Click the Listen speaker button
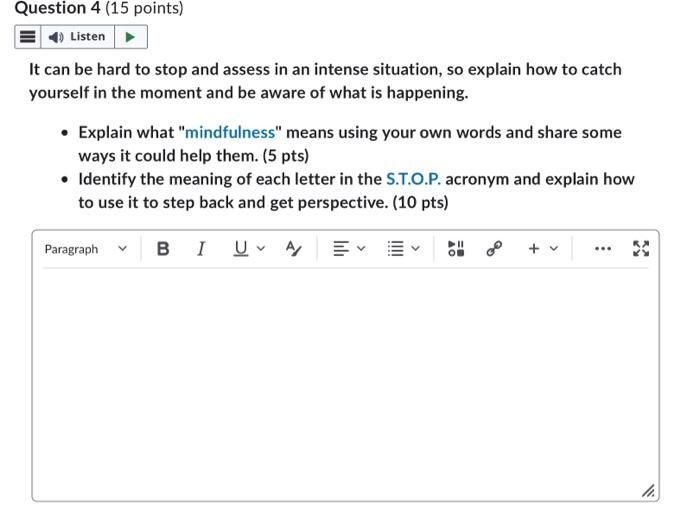Viewport: 700px width, 525px height. [77, 37]
